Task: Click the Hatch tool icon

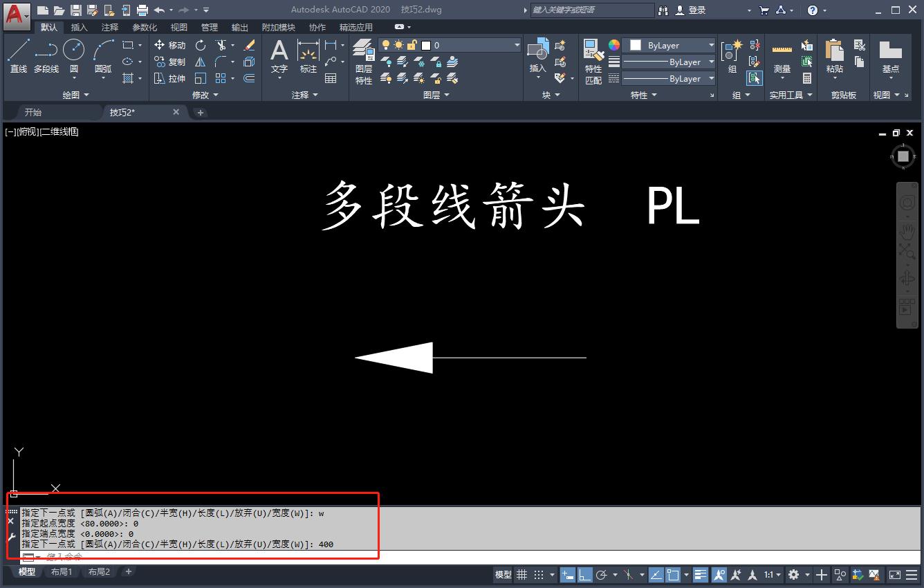Action: pos(128,78)
